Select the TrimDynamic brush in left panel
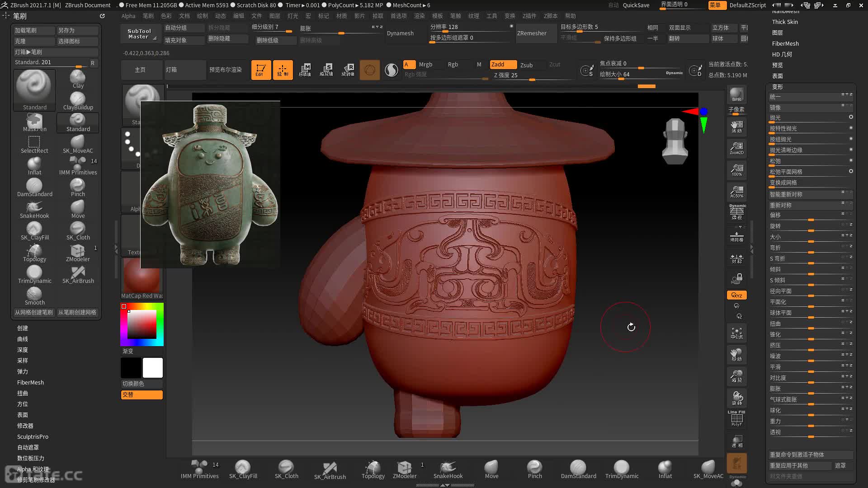The width and height of the screenshot is (868, 488). (34, 274)
